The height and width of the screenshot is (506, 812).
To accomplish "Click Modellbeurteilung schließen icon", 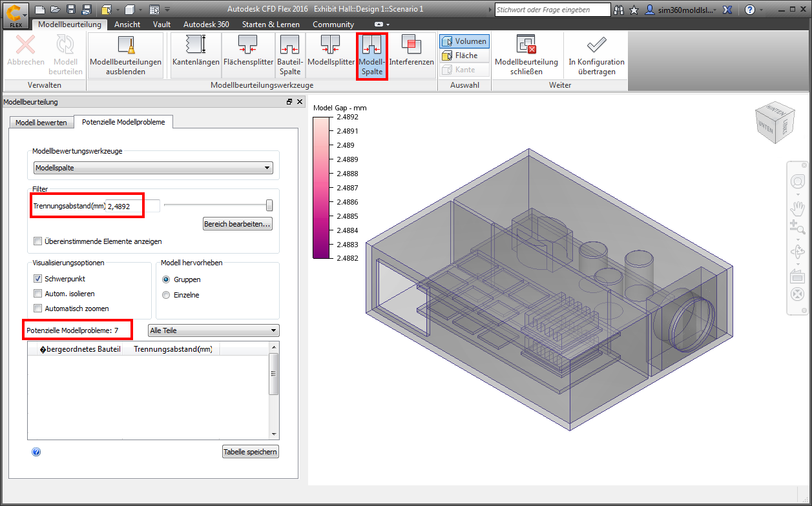I will pos(526,55).
